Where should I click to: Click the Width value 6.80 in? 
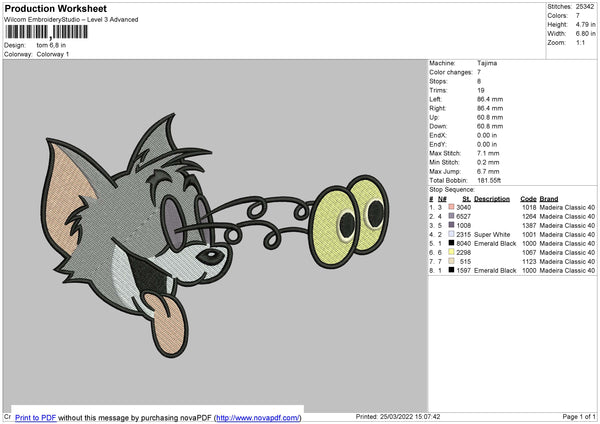[585, 34]
